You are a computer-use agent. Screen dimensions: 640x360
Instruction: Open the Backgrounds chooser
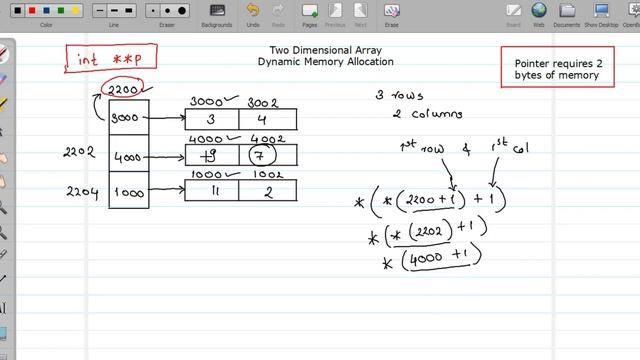click(217, 15)
